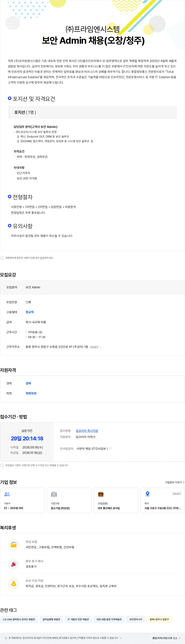Click the 불법/허위/과장/오류 신고 link
Screen dimensions: 185x644
[x=166, y=638]
